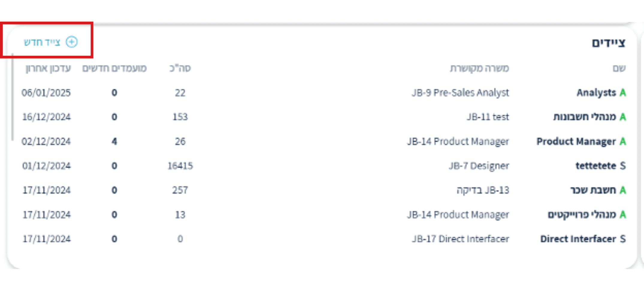This screenshot has width=644, height=300.
Task: Click the 4 new candidates count
Action: [x=114, y=141]
